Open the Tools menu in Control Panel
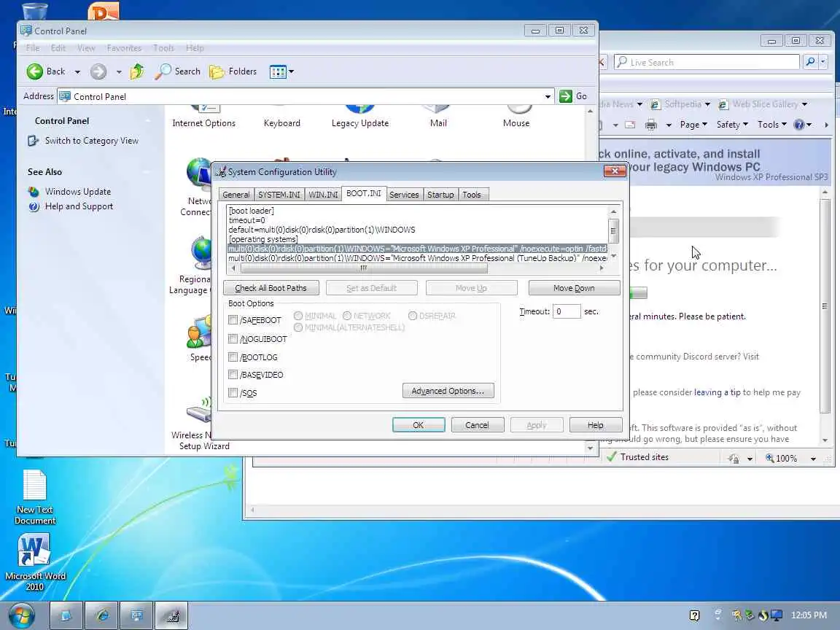The width and height of the screenshot is (840, 630). tap(163, 47)
